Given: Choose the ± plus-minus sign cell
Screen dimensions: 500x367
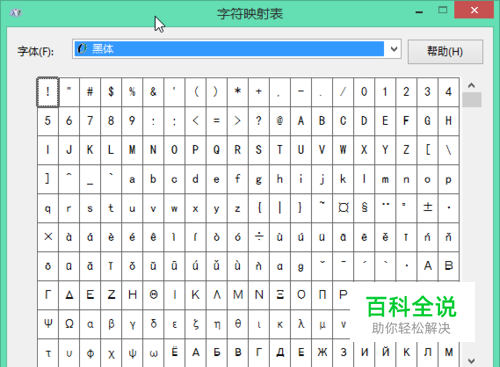Looking at the screenshot, I should click(x=427, y=208).
